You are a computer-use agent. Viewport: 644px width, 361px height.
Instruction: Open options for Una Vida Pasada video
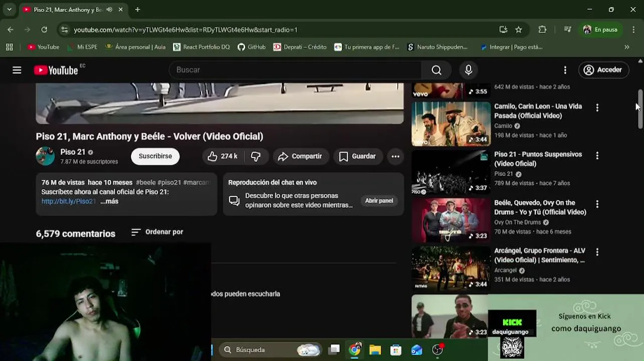597,108
